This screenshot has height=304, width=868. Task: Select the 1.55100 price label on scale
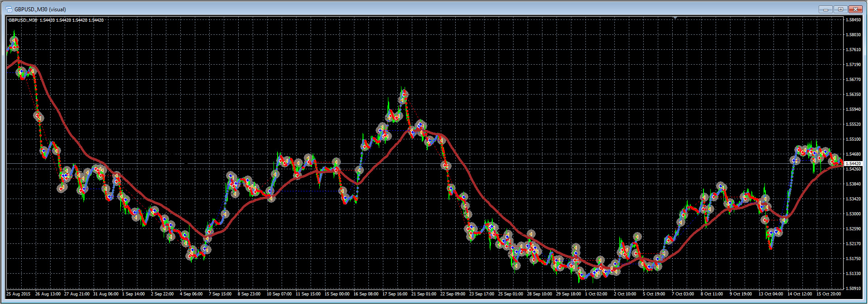tap(853, 139)
